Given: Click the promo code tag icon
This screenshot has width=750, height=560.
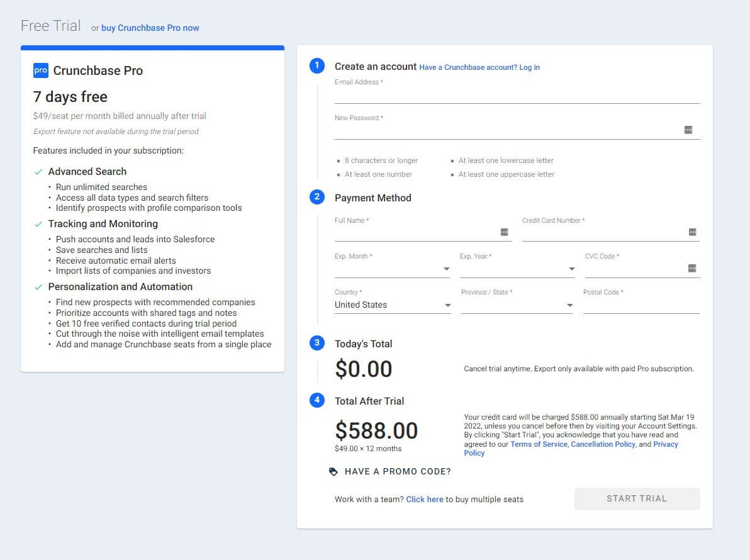Looking at the screenshot, I should (x=340, y=471).
